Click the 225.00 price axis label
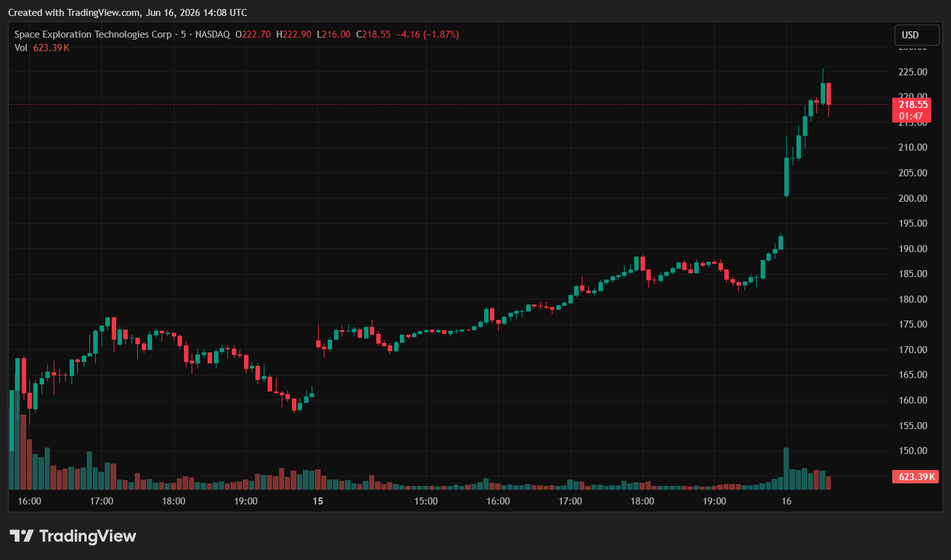Viewport: 951px width, 560px height. pos(913,72)
